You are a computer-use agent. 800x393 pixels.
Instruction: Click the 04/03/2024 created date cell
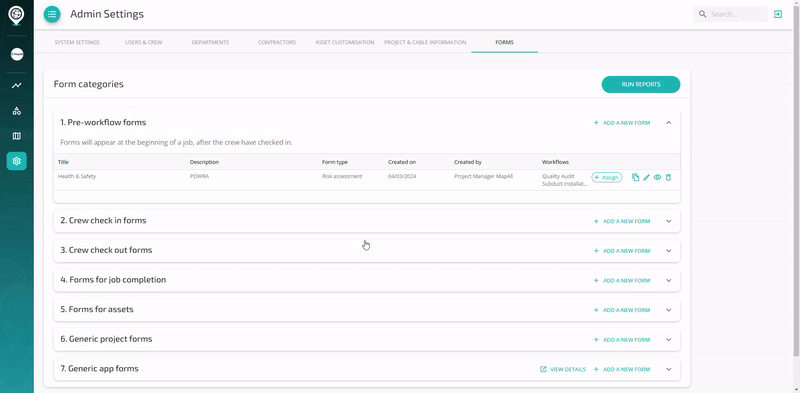tap(402, 176)
